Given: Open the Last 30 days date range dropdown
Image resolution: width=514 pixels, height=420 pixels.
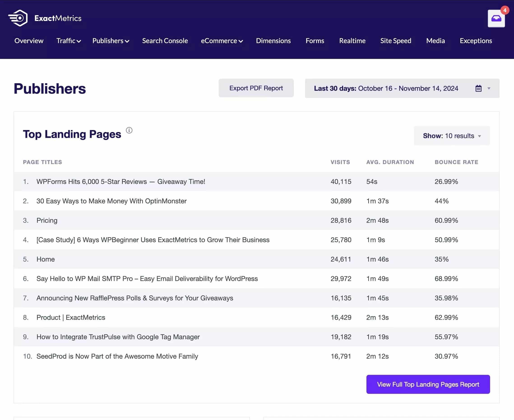Looking at the screenshot, I should pyautogui.click(x=402, y=88).
